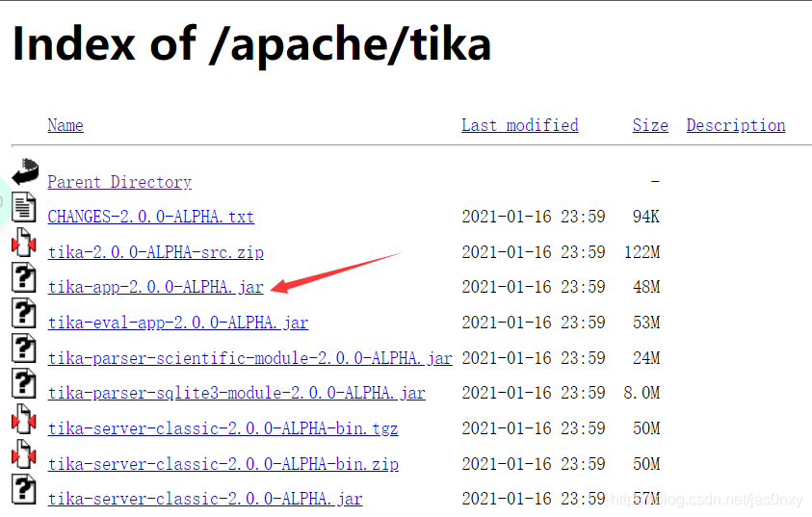Click the archive icon beside tika-server-classic bin.zip

pos(24,453)
